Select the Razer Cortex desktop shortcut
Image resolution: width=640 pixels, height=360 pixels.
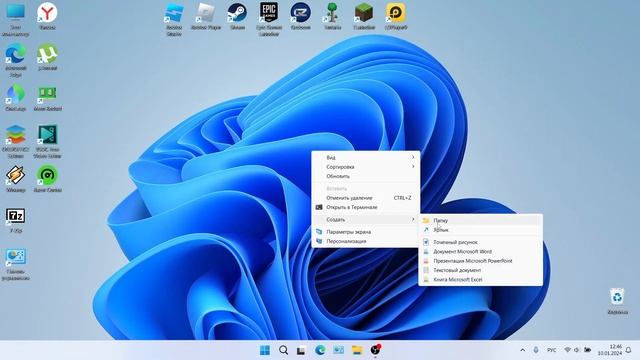tap(47, 179)
